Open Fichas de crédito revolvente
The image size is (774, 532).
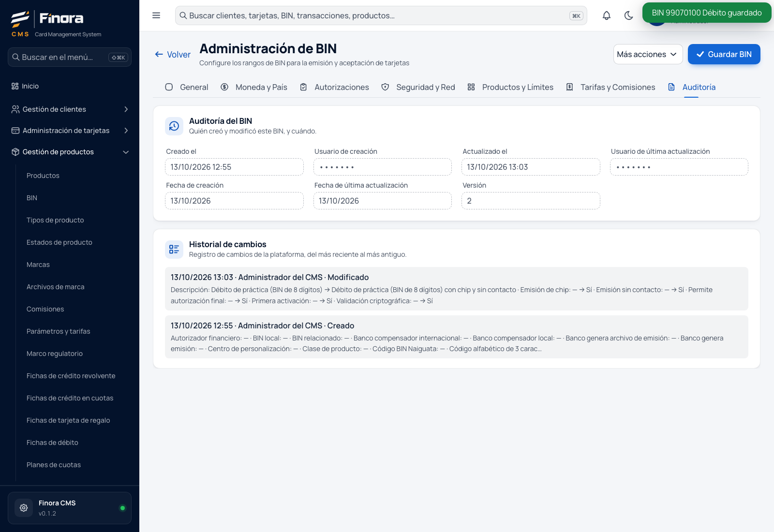coord(71,376)
